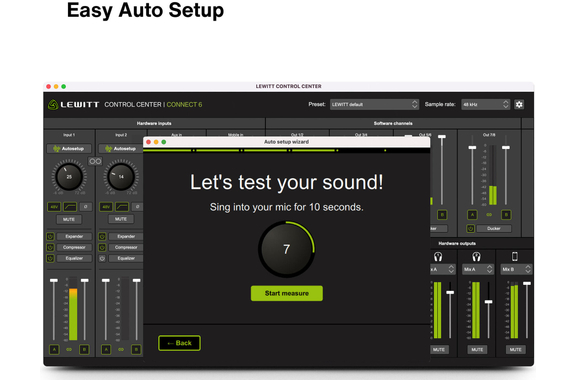
Task: Click Input 1 mix B fader handle
Action: click(x=84, y=280)
